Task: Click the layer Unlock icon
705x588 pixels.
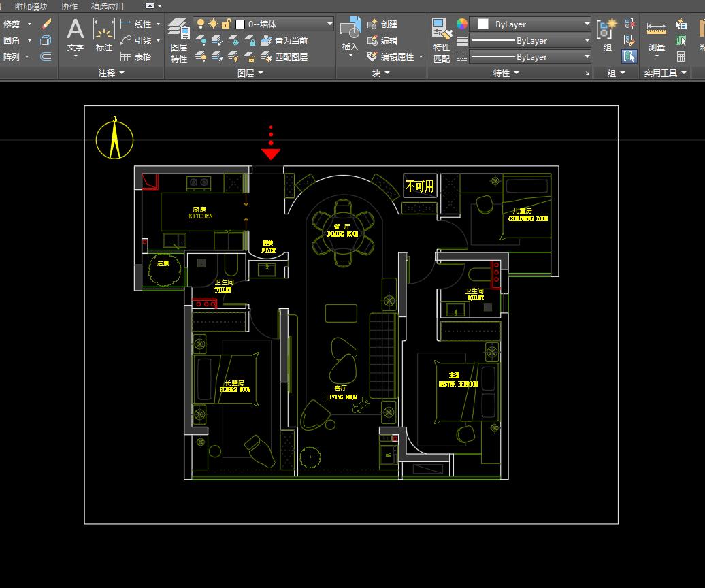Action: 250,57
